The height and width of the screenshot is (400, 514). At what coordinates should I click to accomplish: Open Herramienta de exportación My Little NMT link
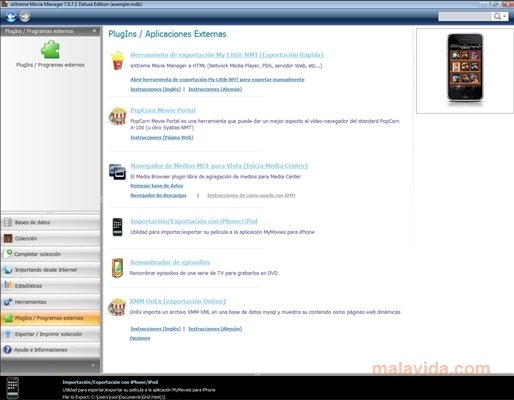coord(227,55)
